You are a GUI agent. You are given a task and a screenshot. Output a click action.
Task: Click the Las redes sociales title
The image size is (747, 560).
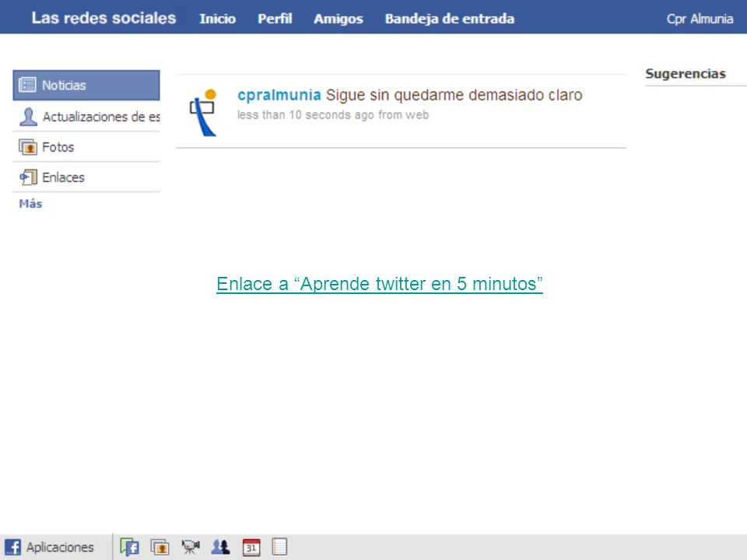pos(103,18)
